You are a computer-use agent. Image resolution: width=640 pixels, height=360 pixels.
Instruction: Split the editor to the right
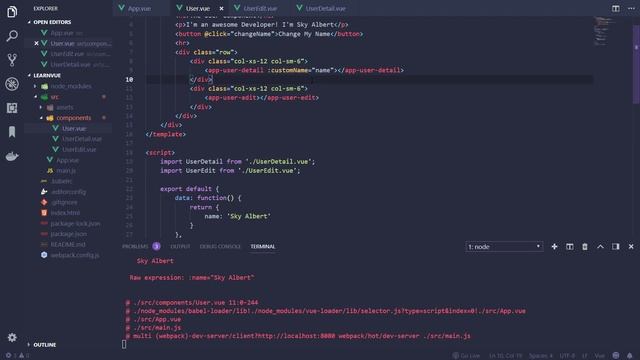point(616,8)
